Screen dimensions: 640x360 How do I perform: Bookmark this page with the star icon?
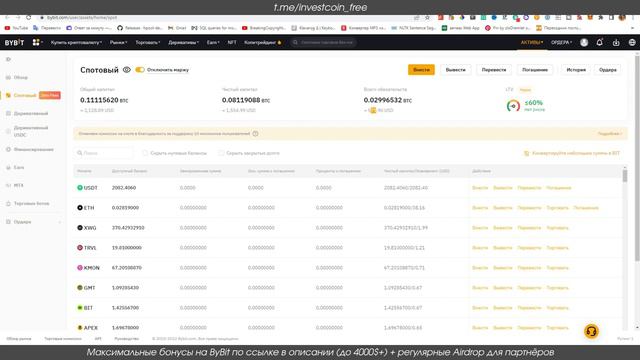click(x=427, y=18)
